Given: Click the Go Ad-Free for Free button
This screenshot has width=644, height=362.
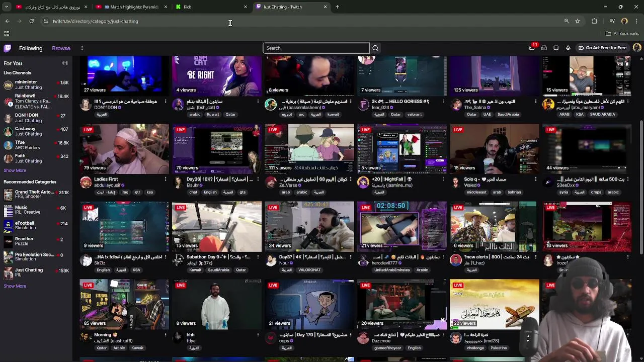Looking at the screenshot, I should click(x=602, y=48).
